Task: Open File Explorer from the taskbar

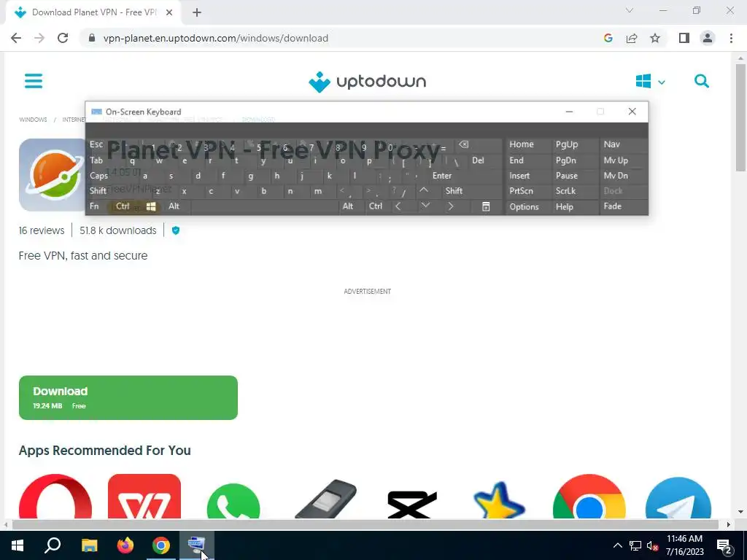Action: point(90,545)
